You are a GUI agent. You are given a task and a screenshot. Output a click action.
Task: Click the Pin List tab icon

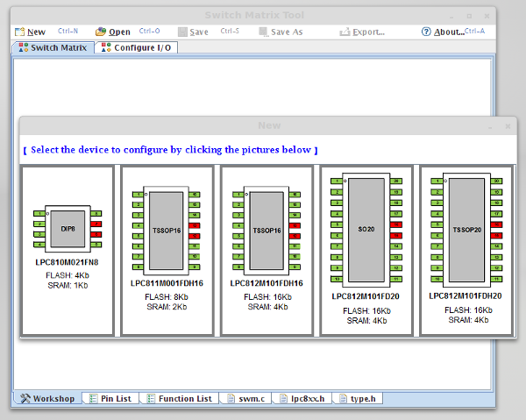(93, 399)
